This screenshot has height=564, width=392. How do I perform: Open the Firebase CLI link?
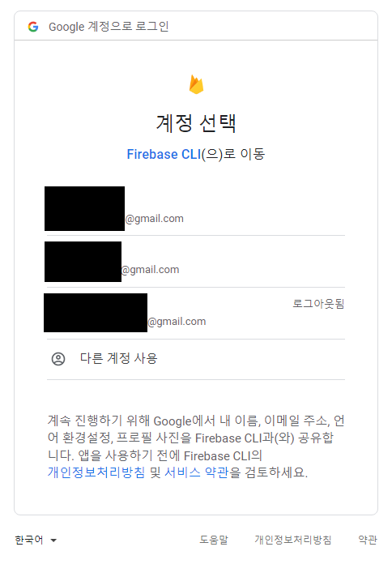click(x=164, y=154)
